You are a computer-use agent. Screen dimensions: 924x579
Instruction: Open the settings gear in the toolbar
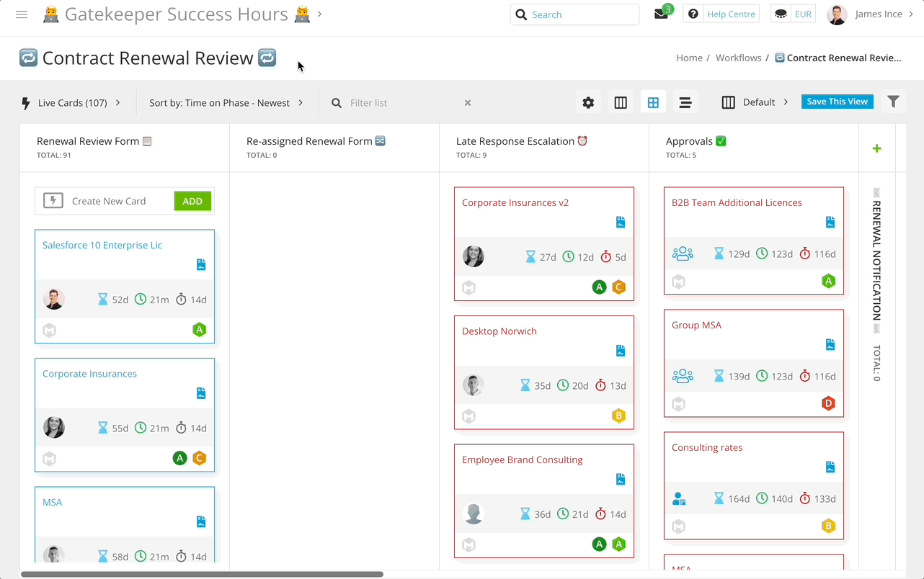coord(588,102)
